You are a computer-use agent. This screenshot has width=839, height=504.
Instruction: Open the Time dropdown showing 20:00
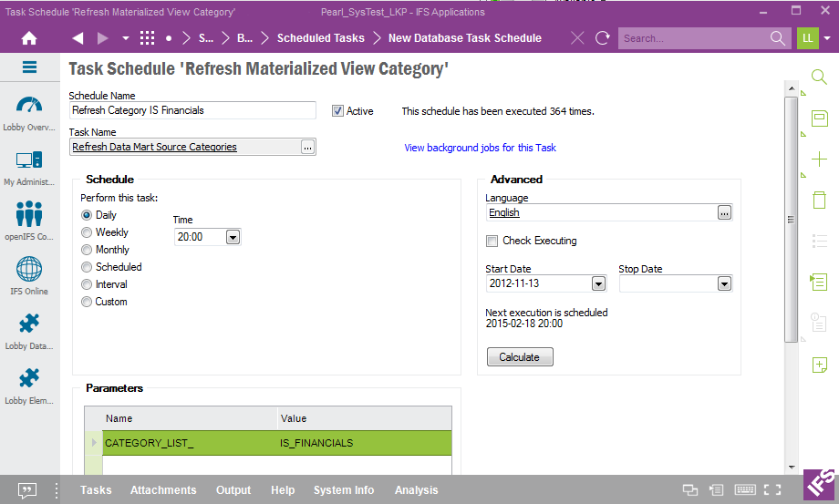pos(233,237)
